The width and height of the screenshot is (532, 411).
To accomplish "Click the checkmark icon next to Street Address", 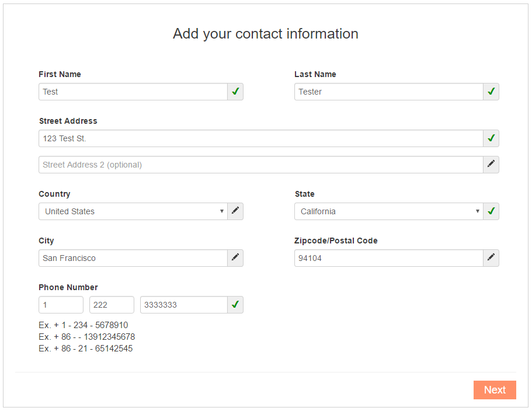I will pyautogui.click(x=491, y=138).
